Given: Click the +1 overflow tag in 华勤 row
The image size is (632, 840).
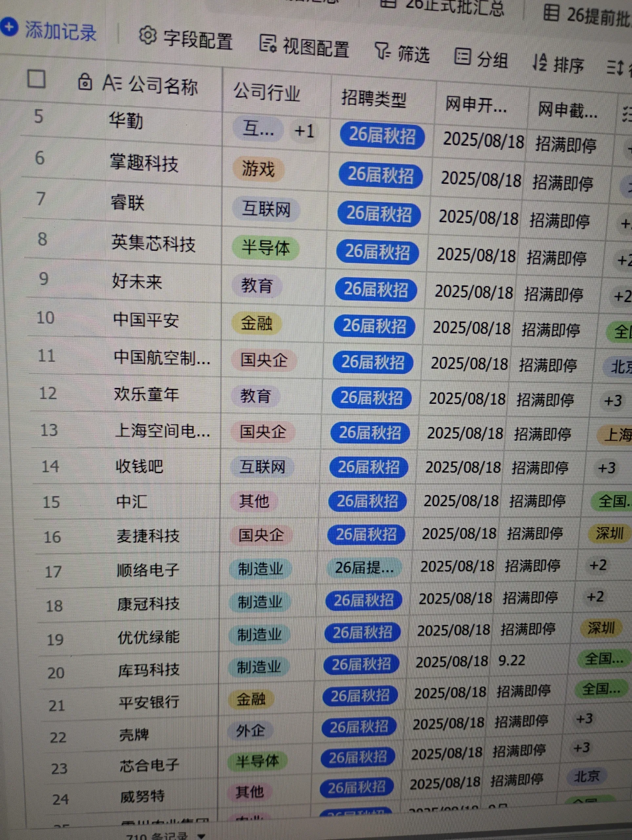Looking at the screenshot, I should pyautogui.click(x=304, y=131).
